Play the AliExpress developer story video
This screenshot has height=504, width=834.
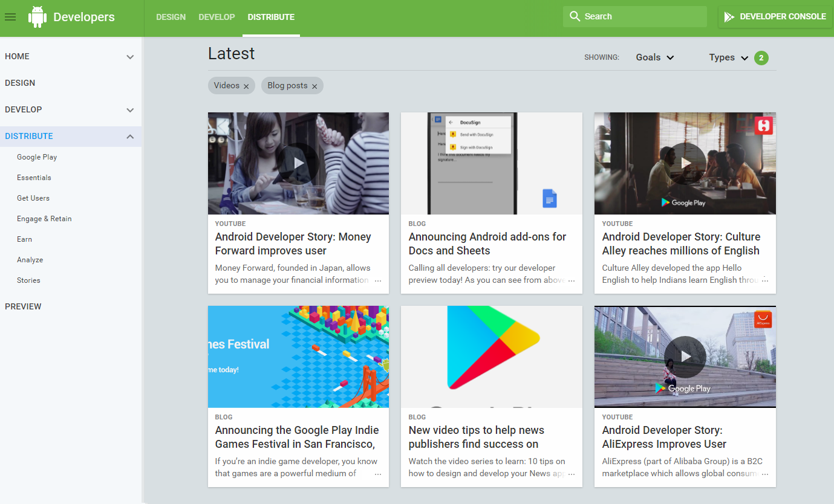click(685, 357)
